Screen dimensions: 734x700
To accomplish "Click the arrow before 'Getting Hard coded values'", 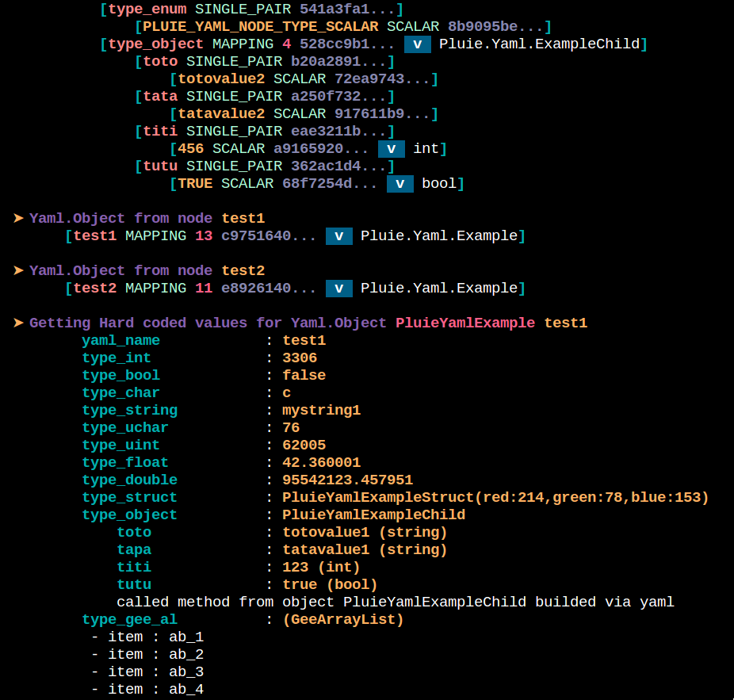I will point(19,323).
